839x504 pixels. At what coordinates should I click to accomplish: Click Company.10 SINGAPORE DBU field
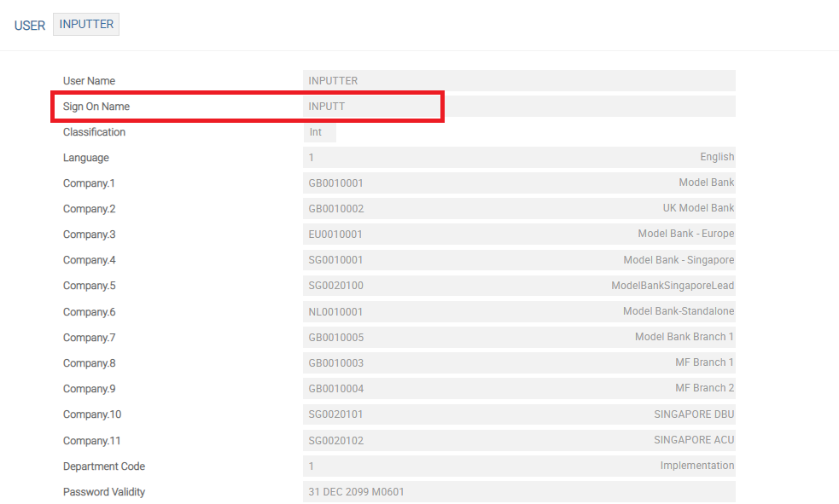click(x=518, y=414)
